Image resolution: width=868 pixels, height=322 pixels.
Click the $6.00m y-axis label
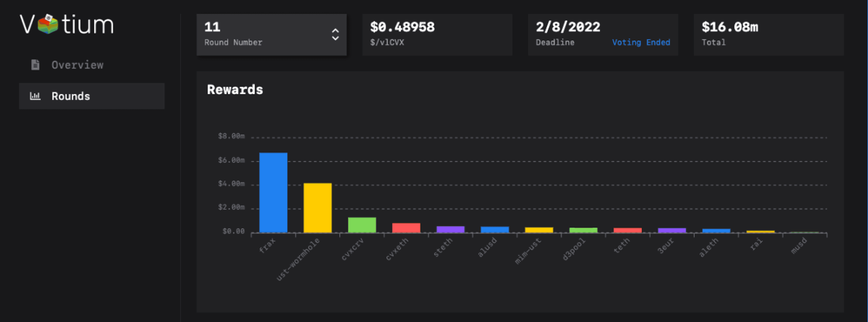[x=231, y=160]
